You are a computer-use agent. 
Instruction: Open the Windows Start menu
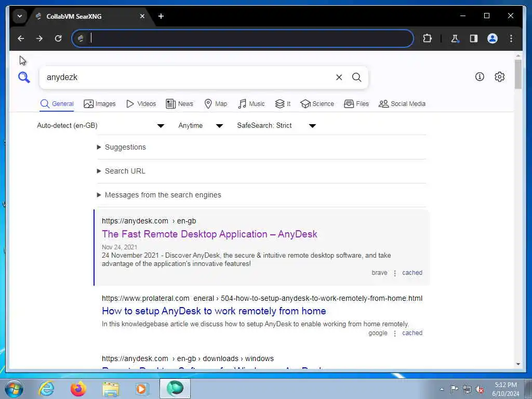[x=14, y=389]
